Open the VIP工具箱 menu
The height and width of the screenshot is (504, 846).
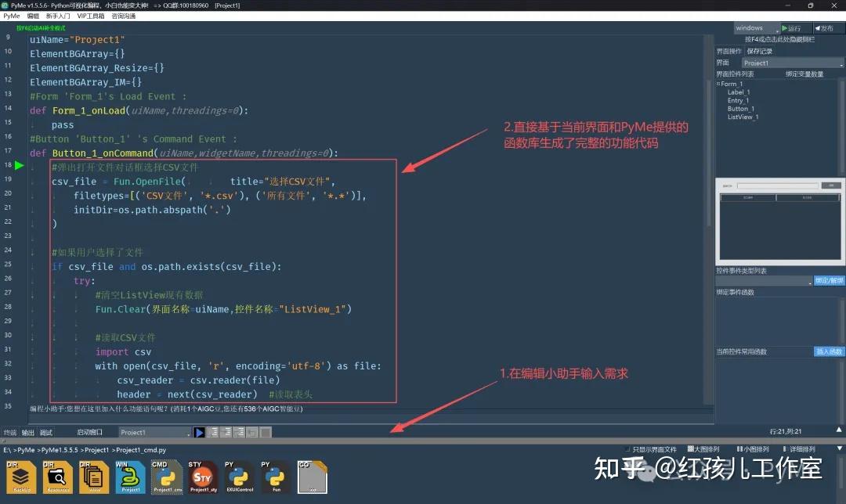[x=91, y=16]
